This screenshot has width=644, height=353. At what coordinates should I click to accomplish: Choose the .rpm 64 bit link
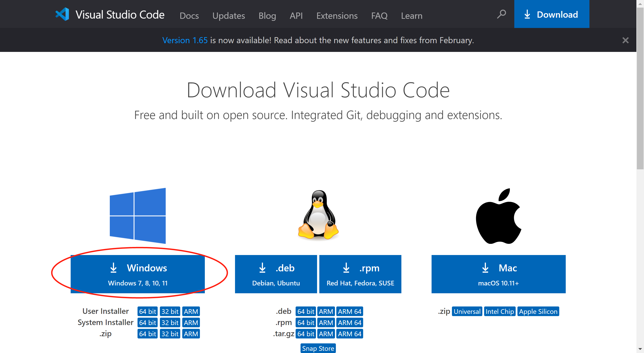306,323
